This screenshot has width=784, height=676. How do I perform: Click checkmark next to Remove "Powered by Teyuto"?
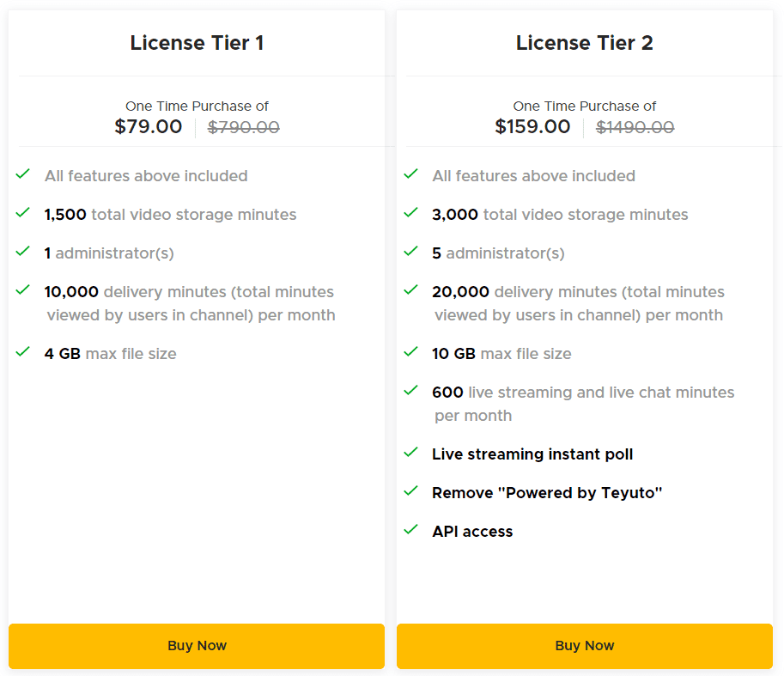pos(410,491)
